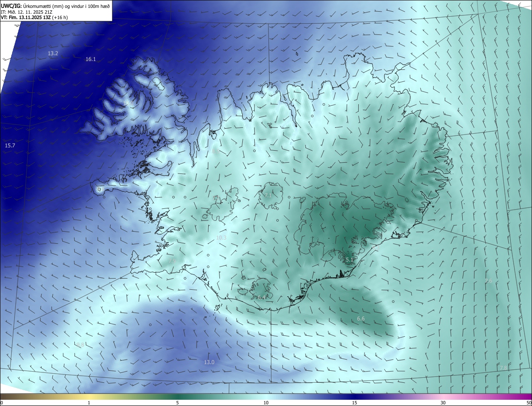
Task: Click the 9.8 value label
Action: 80,345
